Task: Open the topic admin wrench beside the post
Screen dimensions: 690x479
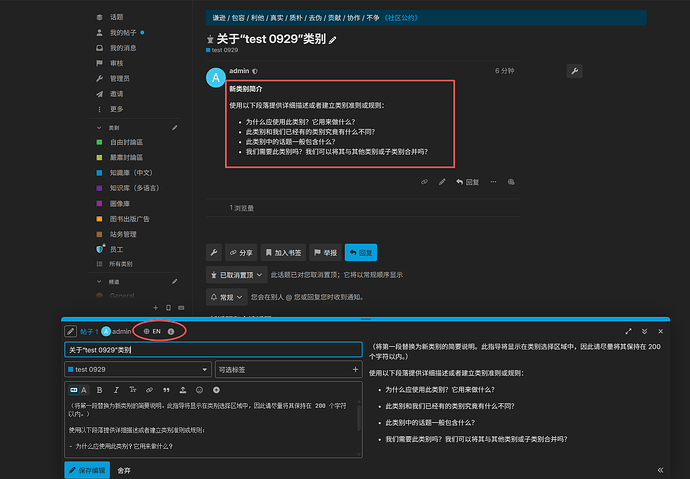Action: point(574,71)
